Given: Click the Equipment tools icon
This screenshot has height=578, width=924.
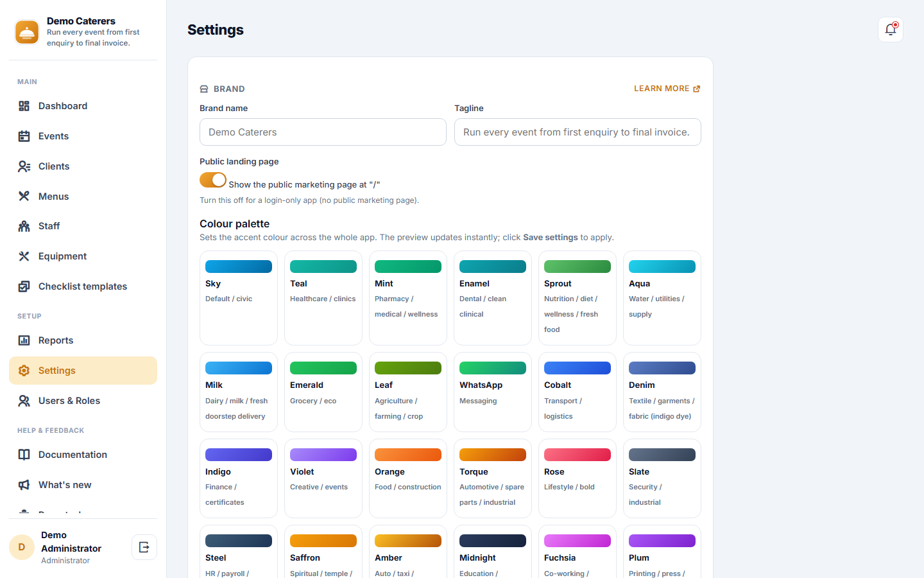Looking at the screenshot, I should pos(24,256).
